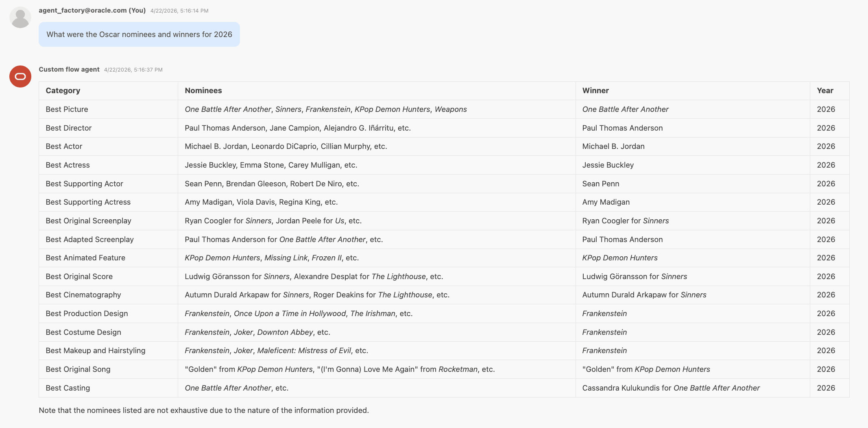The width and height of the screenshot is (868, 428).
Task: Select the Best Animated Feature cell
Action: pyautogui.click(x=108, y=258)
